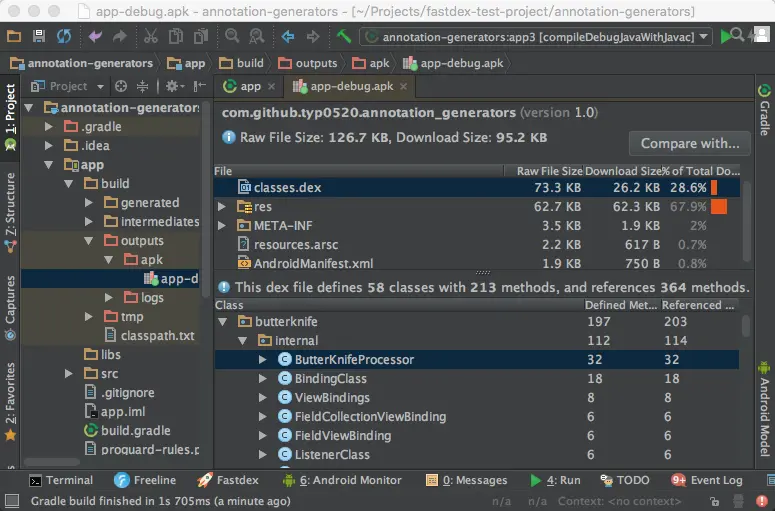Click the annotation-generators breadcrumb
Screen dimensions: 775x511
click(x=82, y=63)
